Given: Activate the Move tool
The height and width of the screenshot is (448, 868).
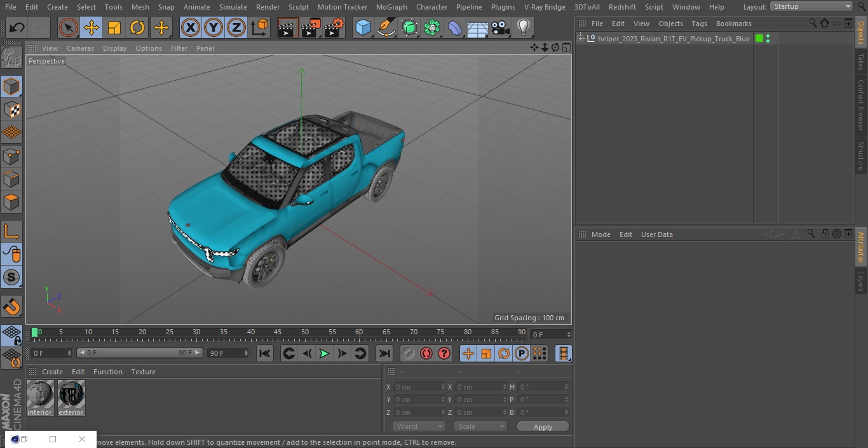Looking at the screenshot, I should tap(92, 27).
